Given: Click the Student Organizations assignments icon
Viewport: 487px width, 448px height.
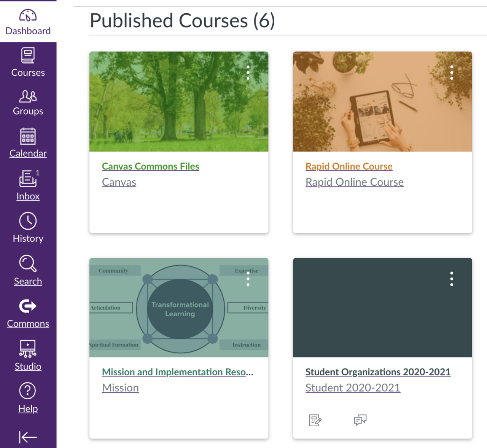Looking at the screenshot, I should 315,420.
